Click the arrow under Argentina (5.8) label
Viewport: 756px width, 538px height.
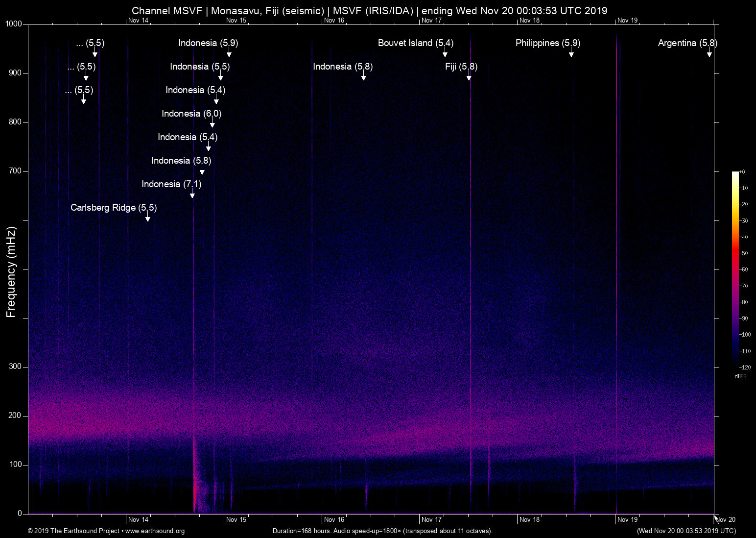click(x=709, y=53)
